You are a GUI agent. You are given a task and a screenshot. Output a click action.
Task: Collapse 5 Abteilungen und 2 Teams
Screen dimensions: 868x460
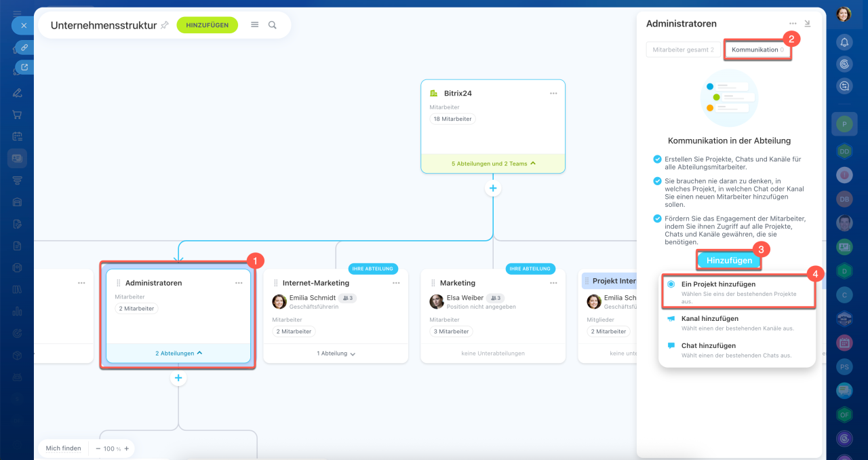493,164
